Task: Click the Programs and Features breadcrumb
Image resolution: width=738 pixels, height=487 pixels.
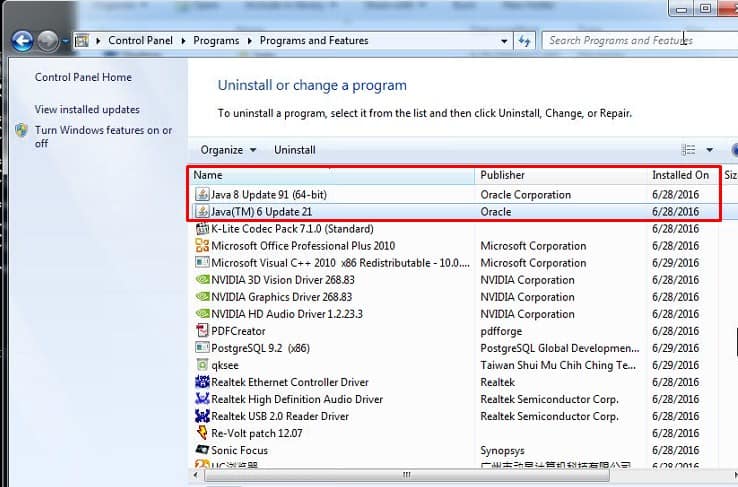Action: click(314, 41)
